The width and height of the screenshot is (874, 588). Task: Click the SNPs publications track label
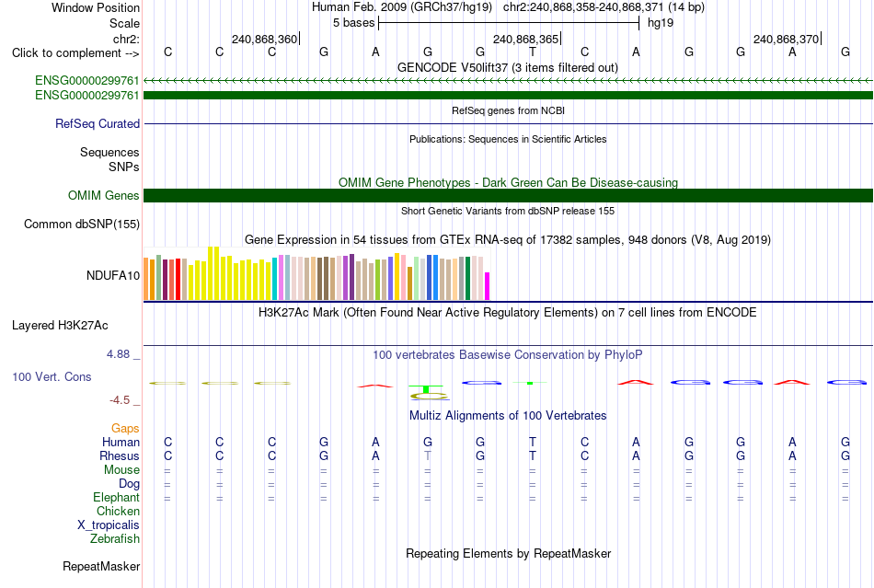tap(124, 167)
